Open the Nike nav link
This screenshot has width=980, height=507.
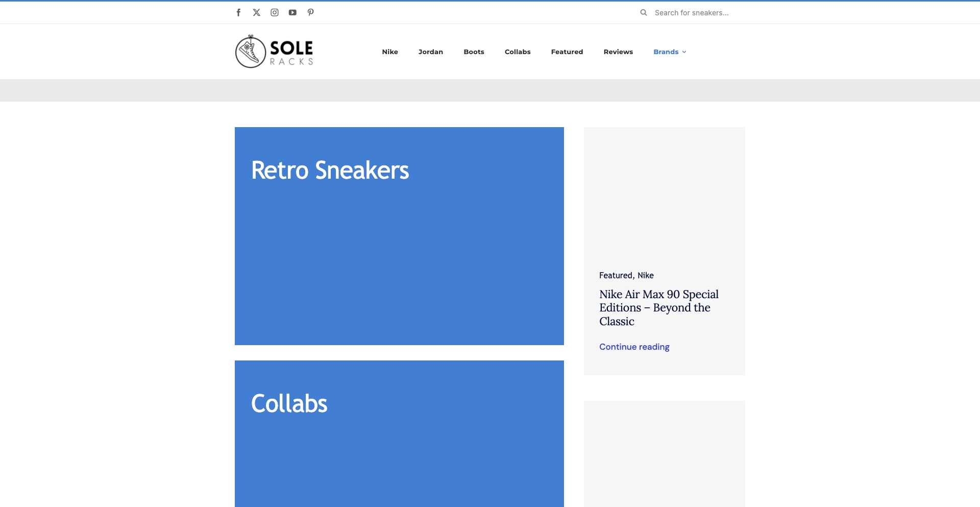click(x=390, y=52)
